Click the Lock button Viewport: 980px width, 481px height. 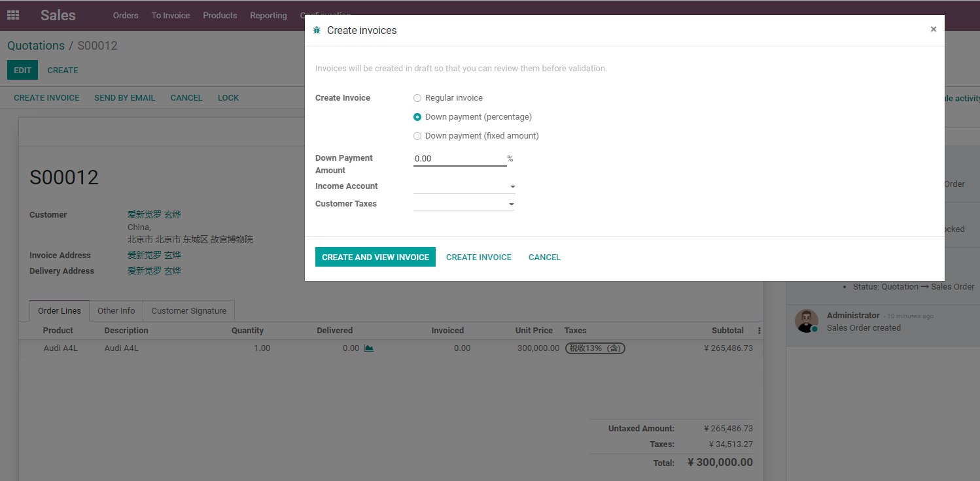pyautogui.click(x=228, y=97)
